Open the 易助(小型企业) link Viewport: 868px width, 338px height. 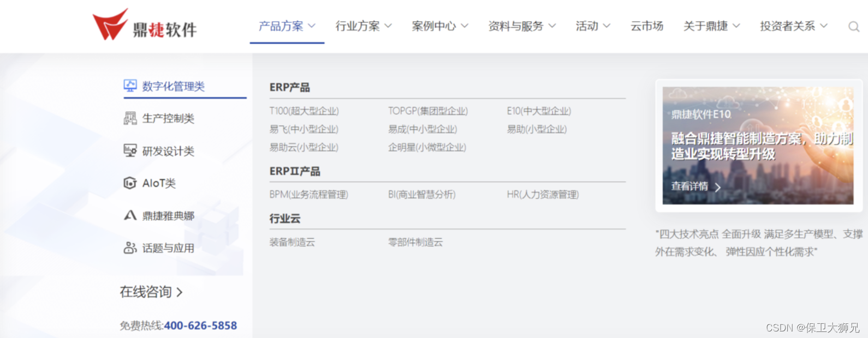[x=537, y=129]
